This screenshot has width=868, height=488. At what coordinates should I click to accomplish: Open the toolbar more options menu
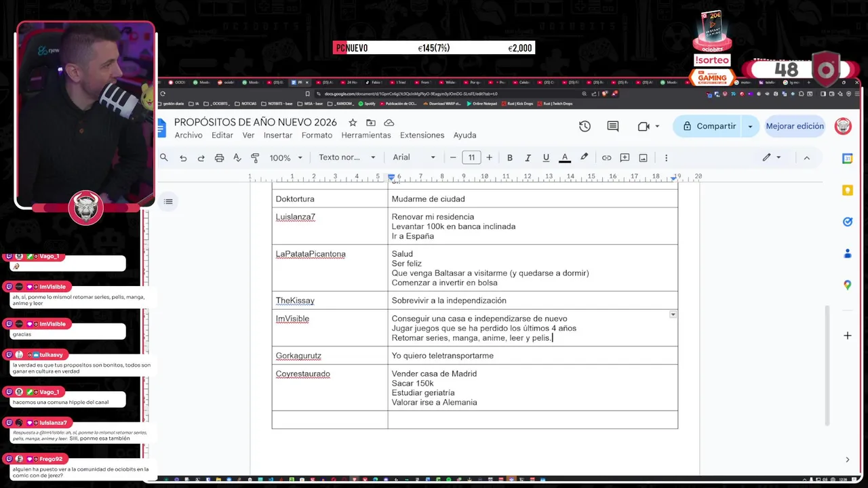pyautogui.click(x=666, y=158)
